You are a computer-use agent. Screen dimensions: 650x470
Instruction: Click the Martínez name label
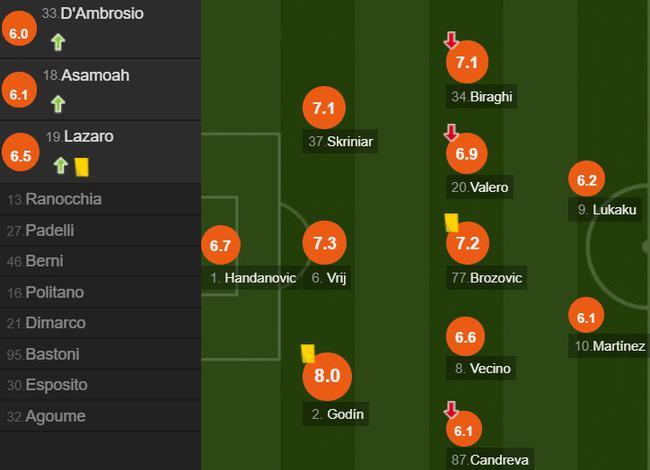[609, 346]
